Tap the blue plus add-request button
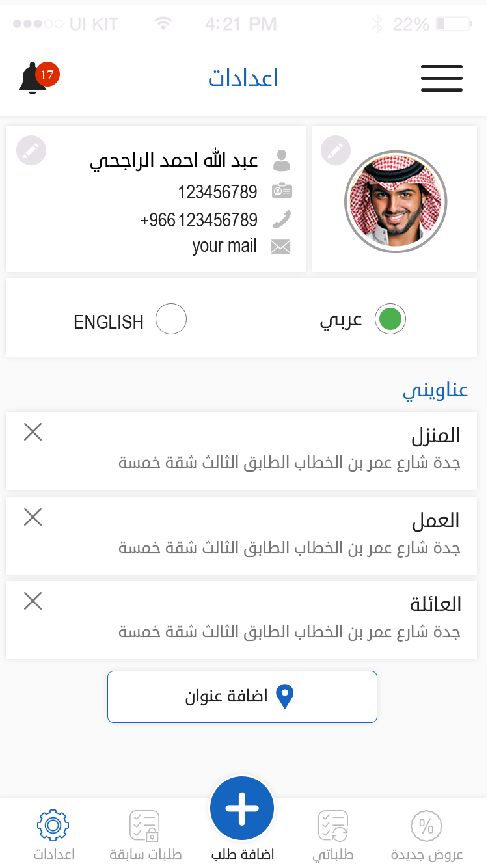488x868 pixels. pos(242,809)
